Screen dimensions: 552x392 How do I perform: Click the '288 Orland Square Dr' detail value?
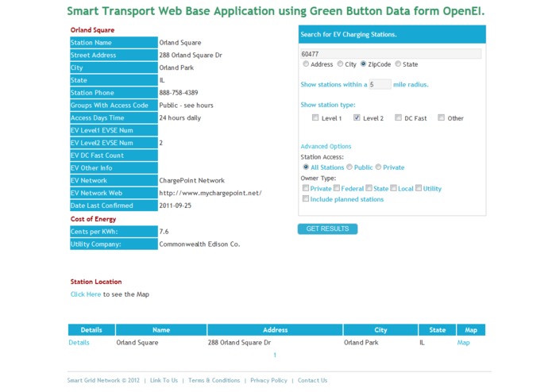point(191,56)
